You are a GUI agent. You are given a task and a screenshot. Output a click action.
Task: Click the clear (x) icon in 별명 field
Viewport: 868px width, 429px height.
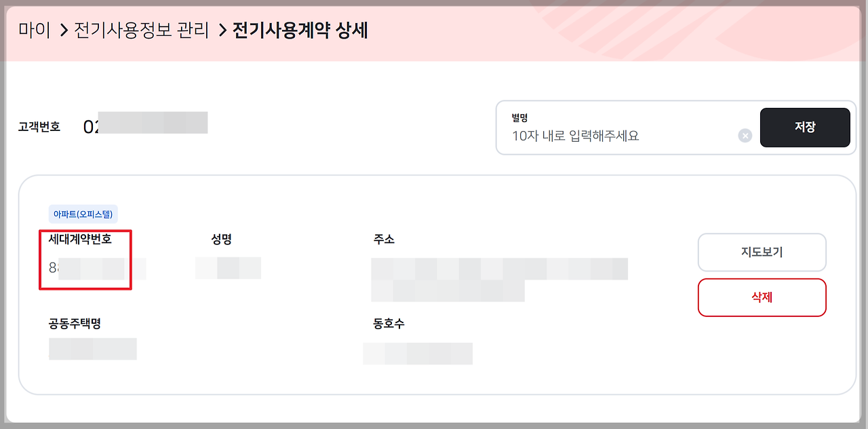(745, 135)
